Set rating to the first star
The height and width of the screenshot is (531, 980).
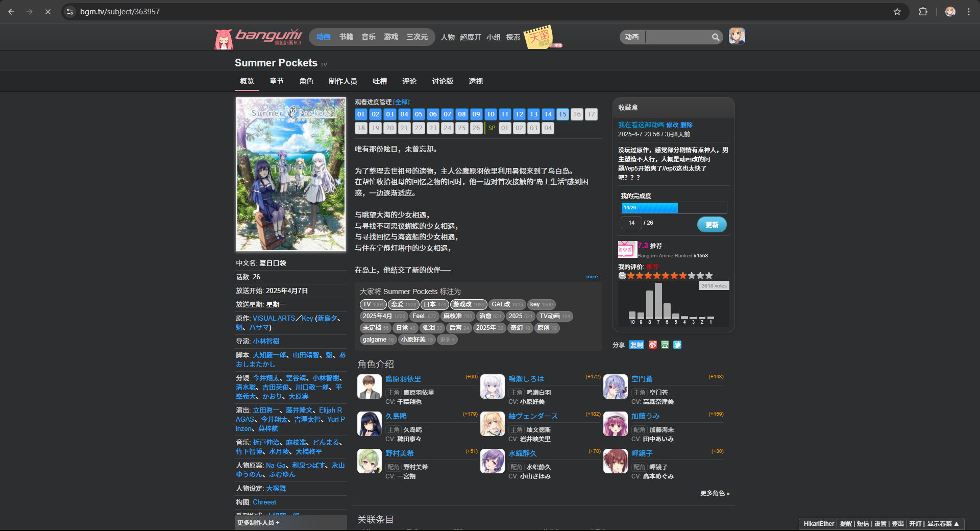pos(631,276)
